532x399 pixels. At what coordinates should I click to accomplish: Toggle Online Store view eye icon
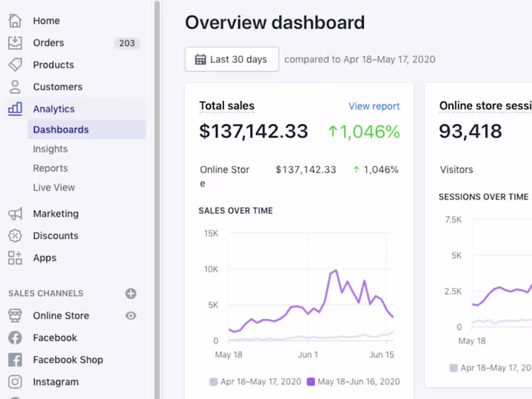point(131,315)
